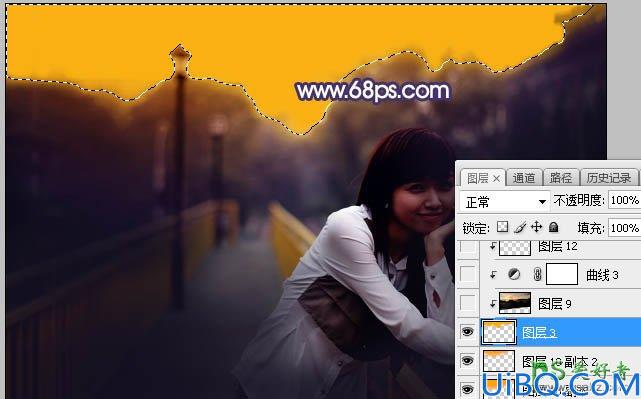Click the 不透明度 label

tap(579, 200)
